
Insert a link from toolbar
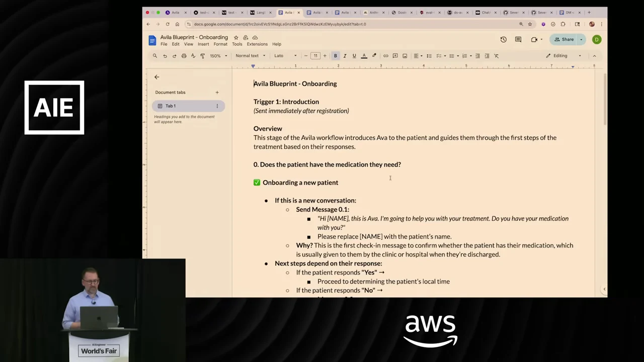pyautogui.click(x=385, y=56)
